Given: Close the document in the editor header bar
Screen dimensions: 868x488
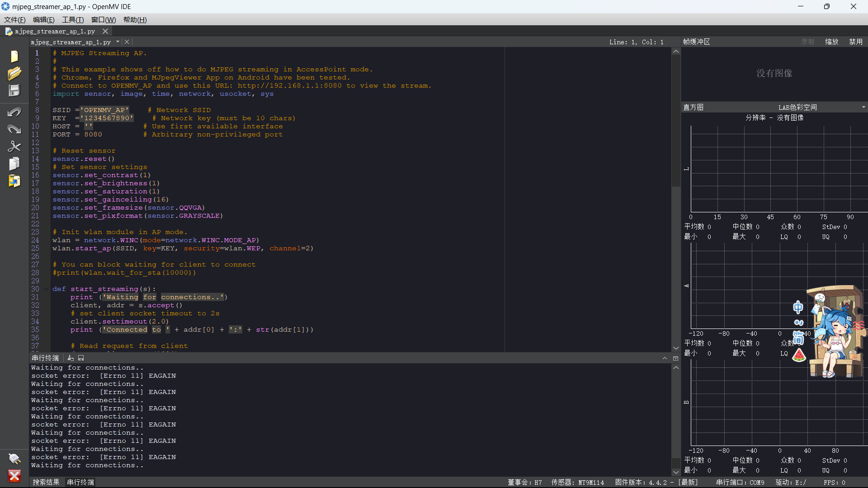Looking at the screenshot, I should [x=127, y=42].
